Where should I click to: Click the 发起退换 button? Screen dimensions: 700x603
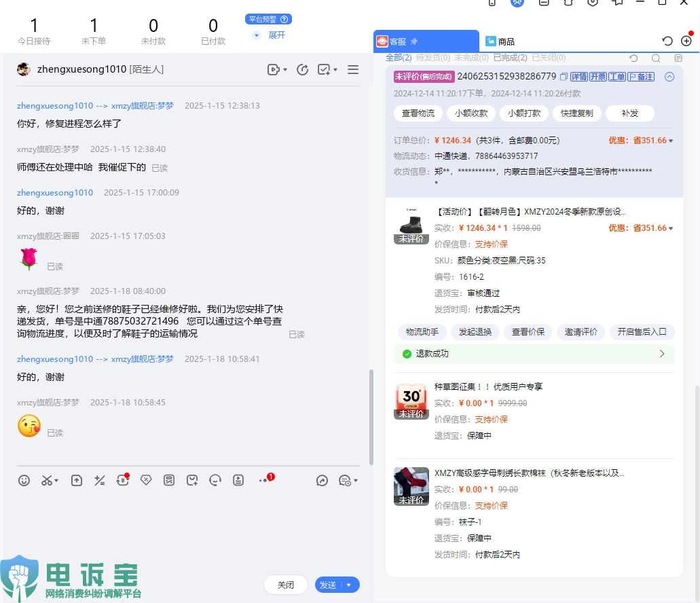tap(475, 331)
